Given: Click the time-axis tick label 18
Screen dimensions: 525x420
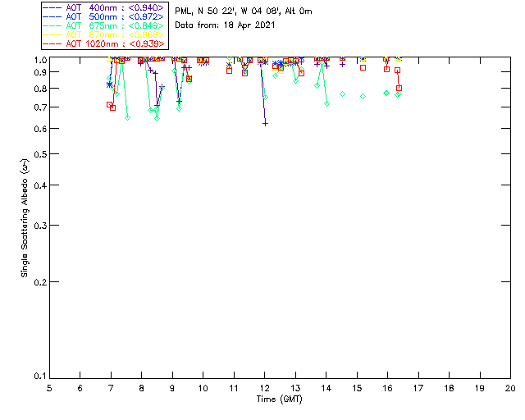Looking at the screenshot, I should point(449,388).
